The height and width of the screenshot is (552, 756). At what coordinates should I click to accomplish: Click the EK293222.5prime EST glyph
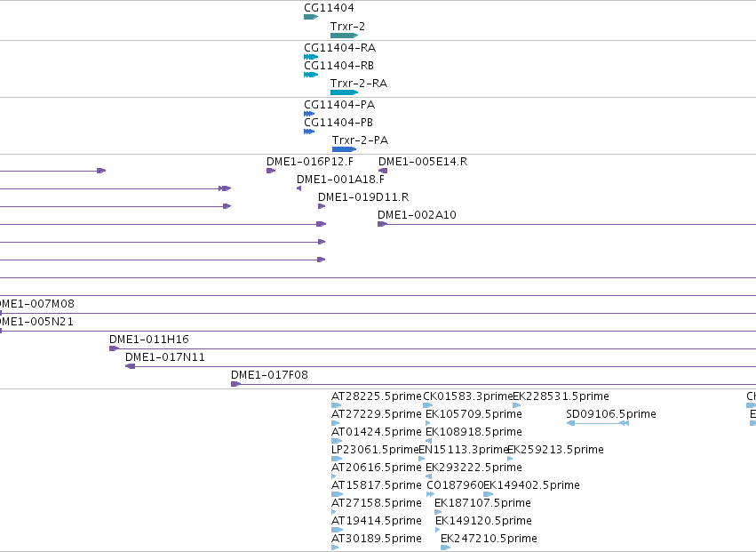coord(428,476)
